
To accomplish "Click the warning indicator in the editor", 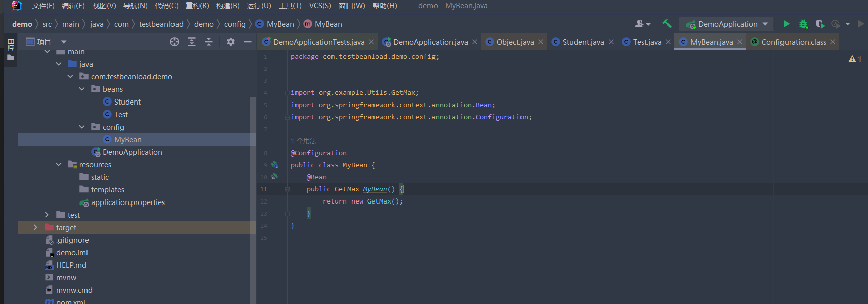I will tap(855, 59).
